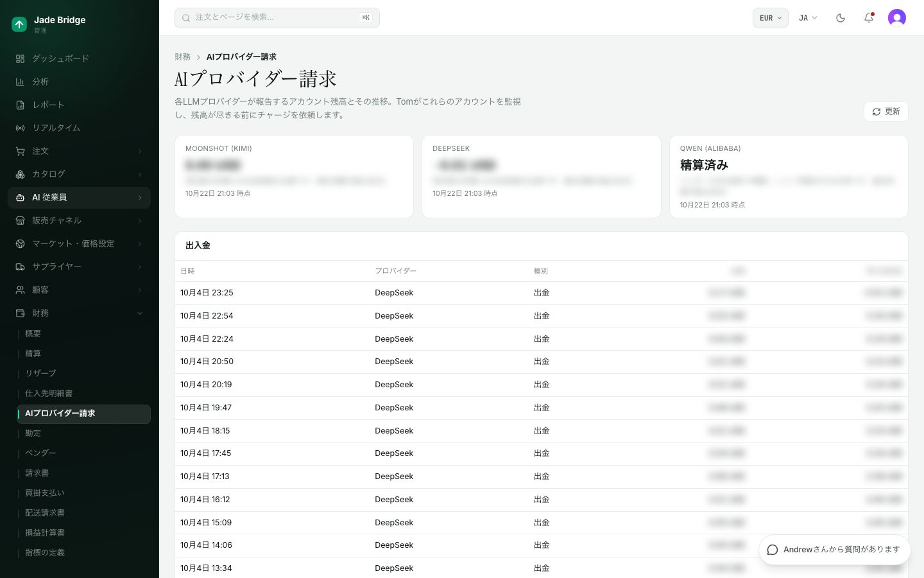Expand the カタログ submenu chevron
924x578 pixels.
point(140,174)
